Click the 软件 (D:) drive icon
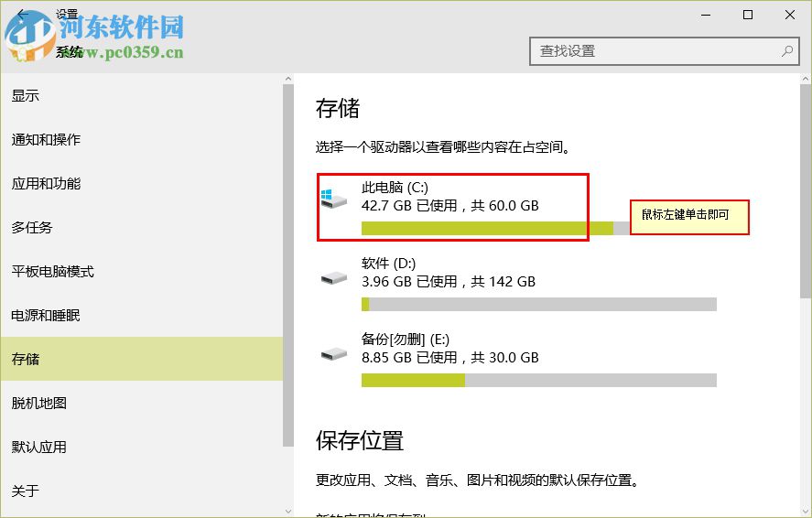The width and height of the screenshot is (812, 518). 333,278
